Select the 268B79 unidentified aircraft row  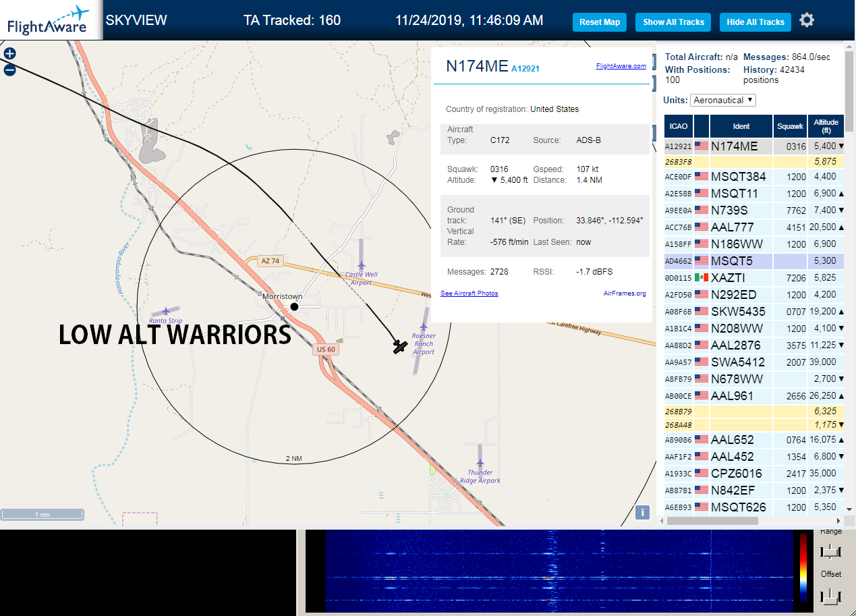(754, 411)
